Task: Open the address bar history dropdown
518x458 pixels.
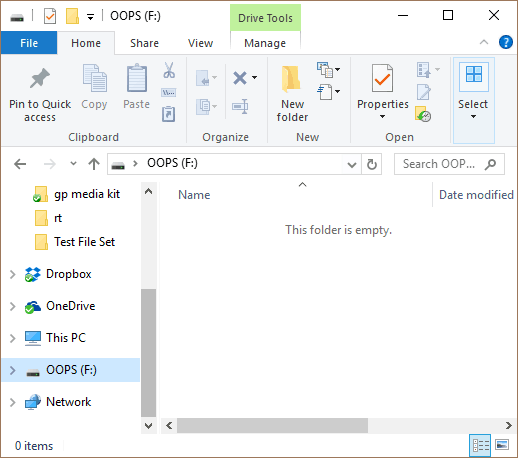Action: [352, 164]
